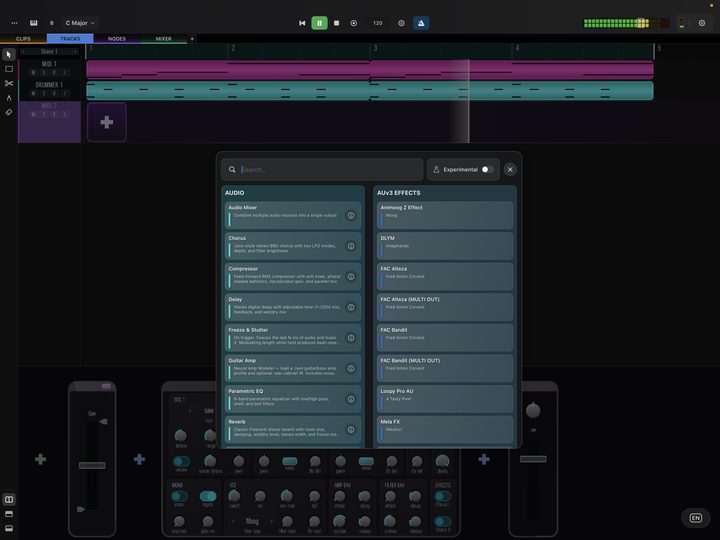Choose the DLYM effect card
Image resolution: width=720 pixels, height=540 pixels.
pyautogui.click(x=445, y=246)
